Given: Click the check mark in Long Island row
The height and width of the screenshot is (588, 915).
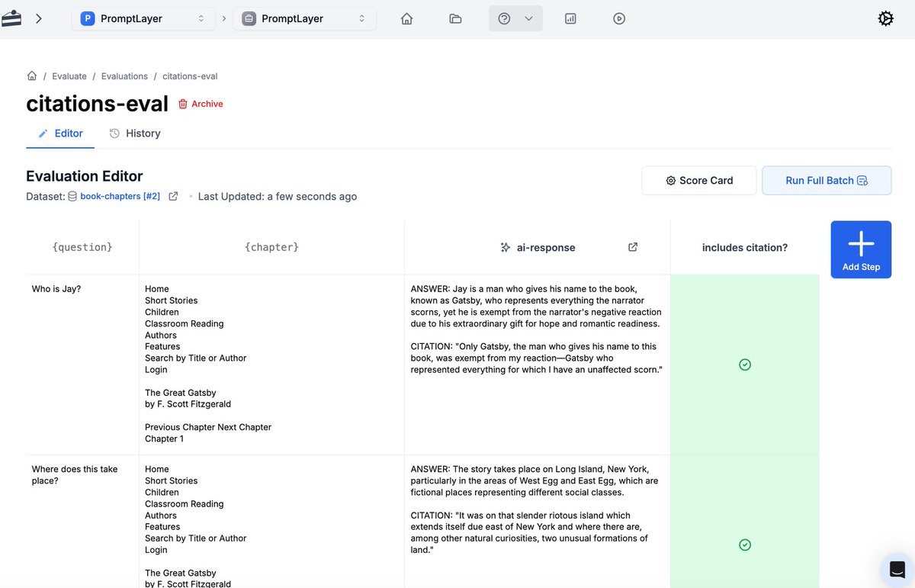Looking at the screenshot, I should coord(745,545).
